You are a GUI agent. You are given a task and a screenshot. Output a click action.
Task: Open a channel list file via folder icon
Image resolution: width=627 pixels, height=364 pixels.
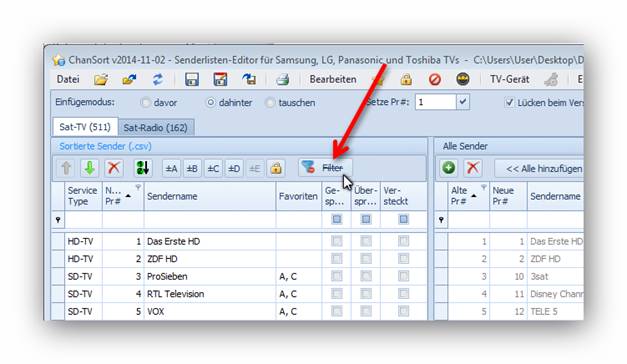click(x=101, y=80)
